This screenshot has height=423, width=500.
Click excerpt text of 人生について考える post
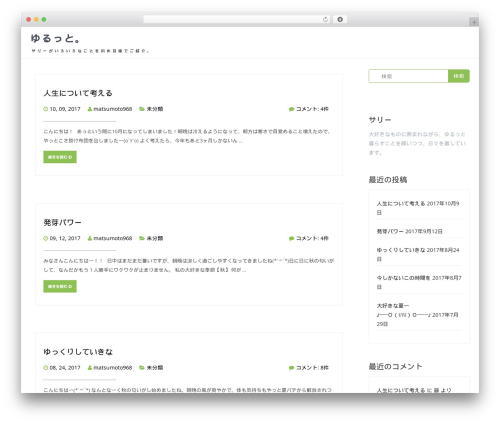click(x=187, y=136)
